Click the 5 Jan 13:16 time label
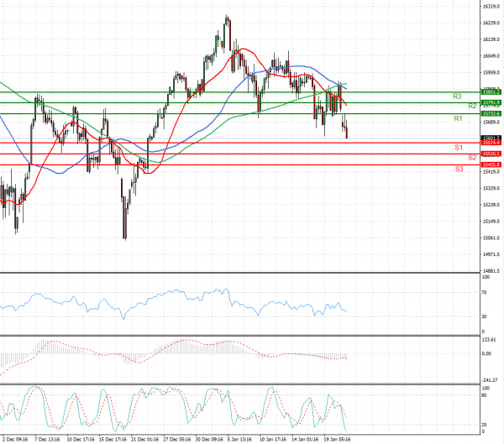Screen dimensions: 504x444 pyautogui.click(x=239, y=439)
